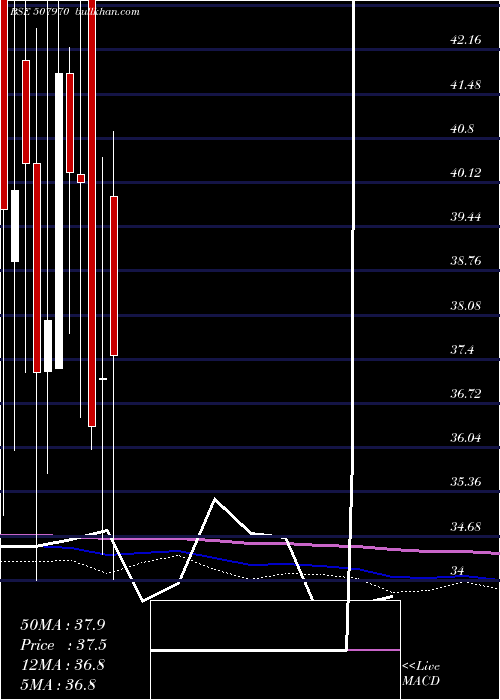Viewport: 500px width, 700px height.
Task: Click the BSE 507970 chart title
Action: click(39, 12)
